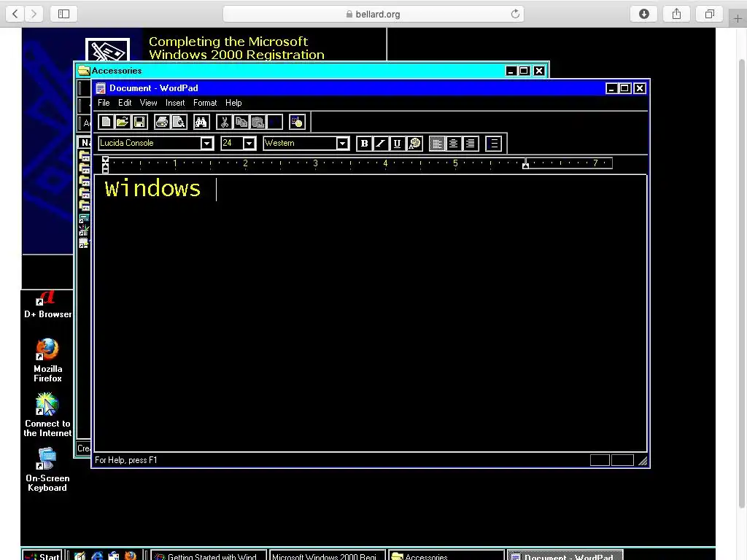Screen dimensions: 747x560
Task: Click the Outlook Express quick launch icon
Action: pos(114,556)
